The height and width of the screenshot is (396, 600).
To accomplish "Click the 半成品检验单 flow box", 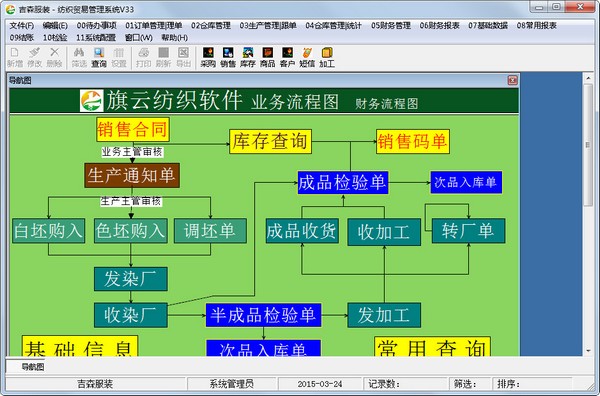I will point(263,315).
